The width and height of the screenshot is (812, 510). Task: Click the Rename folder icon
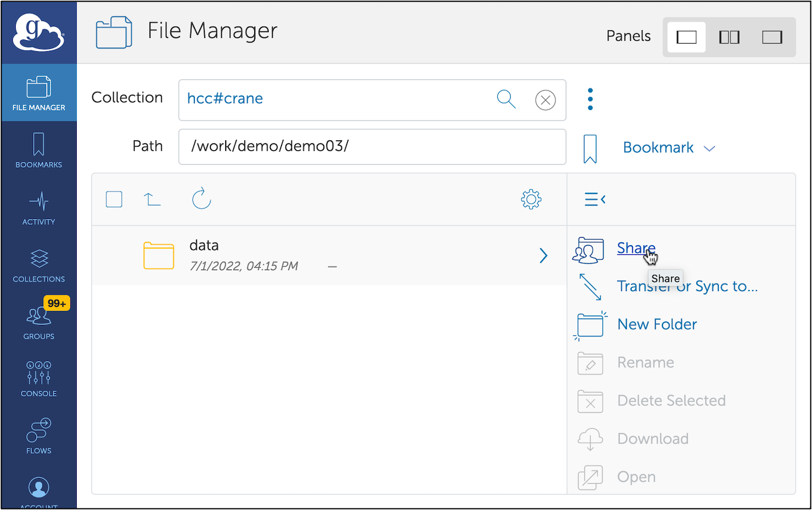[x=590, y=363]
